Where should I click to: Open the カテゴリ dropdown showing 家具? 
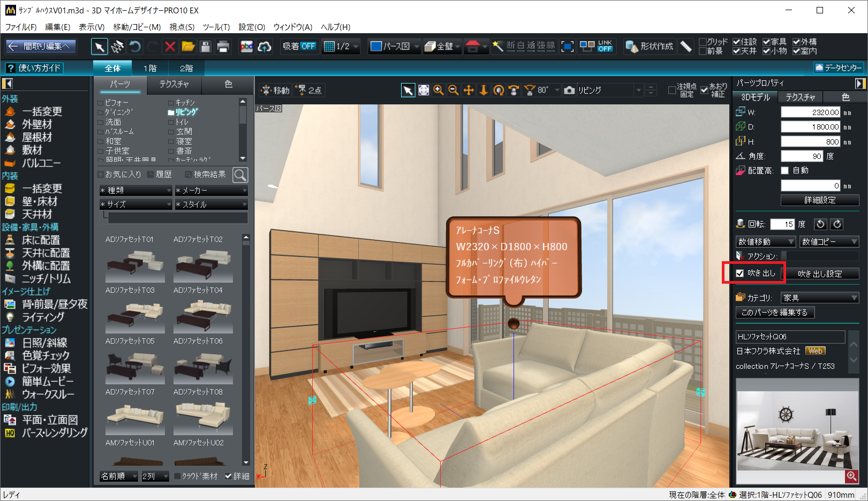pos(820,298)
